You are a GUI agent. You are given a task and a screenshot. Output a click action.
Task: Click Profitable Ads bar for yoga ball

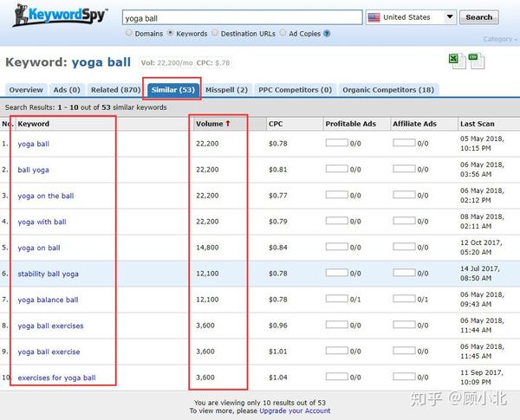coord(336,143)
